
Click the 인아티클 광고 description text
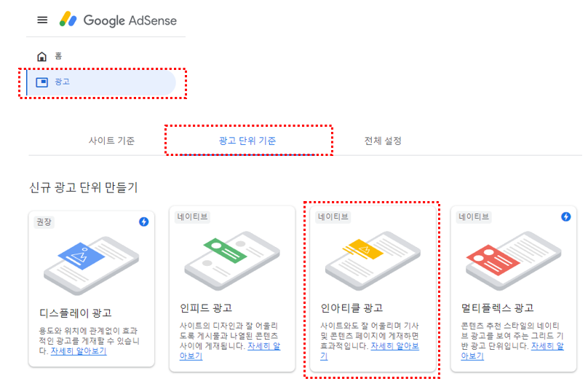(370, 340)
